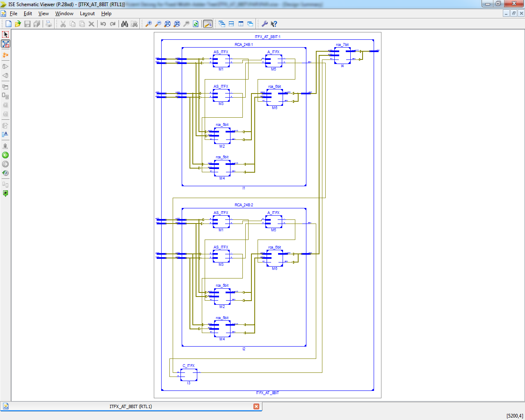525x420 pixels.
Task: Open the View menu
Action: point(43,14)
